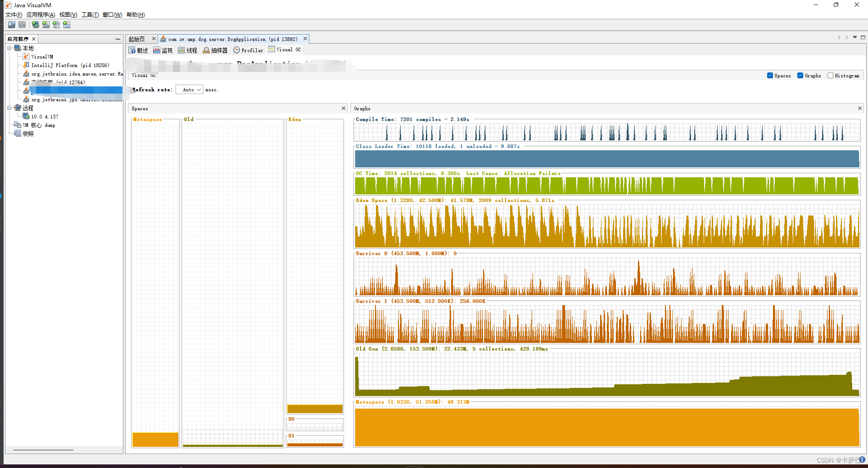This screenshot has height=468, width=868.
Task: Click the 概述 overview tab icon
Action: point(132,50)
